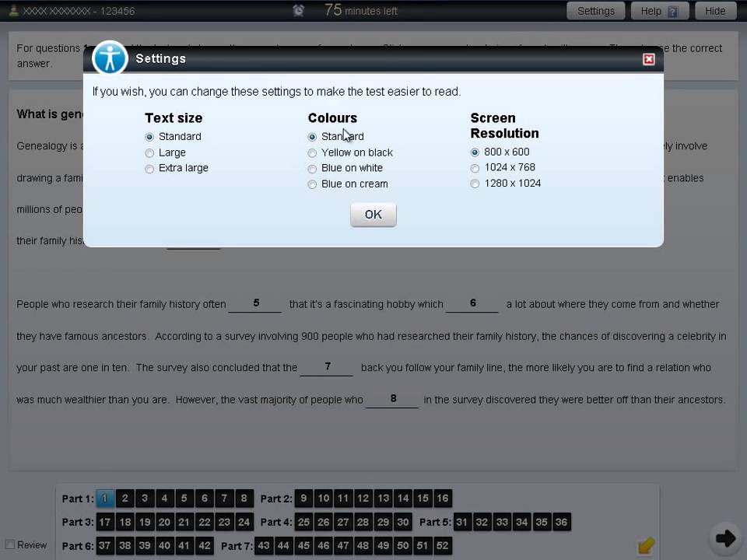Tick the Review checkbox
Image resolution: width=747 pixels, height=560 pixels.
tap(10, 544)
